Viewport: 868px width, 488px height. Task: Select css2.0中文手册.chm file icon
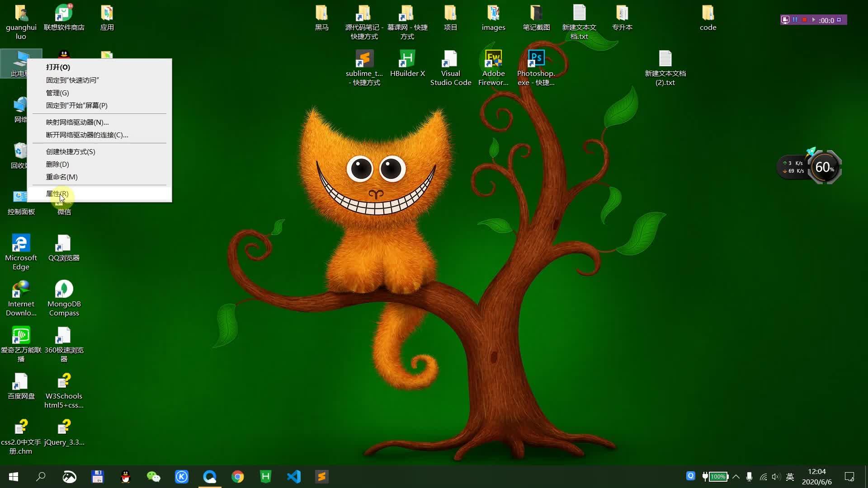21,436
